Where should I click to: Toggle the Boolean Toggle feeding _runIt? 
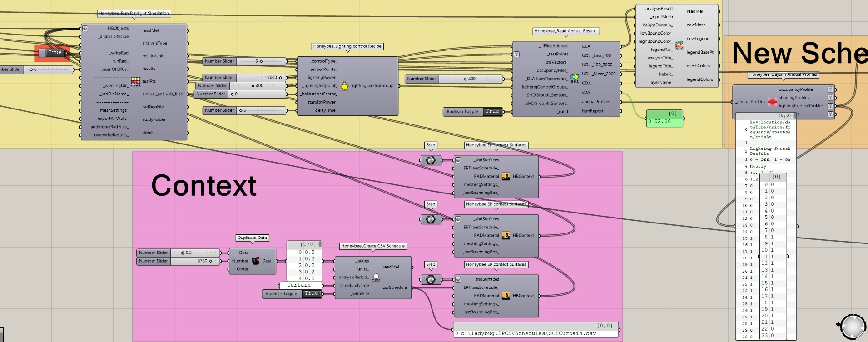coord(492,112)
